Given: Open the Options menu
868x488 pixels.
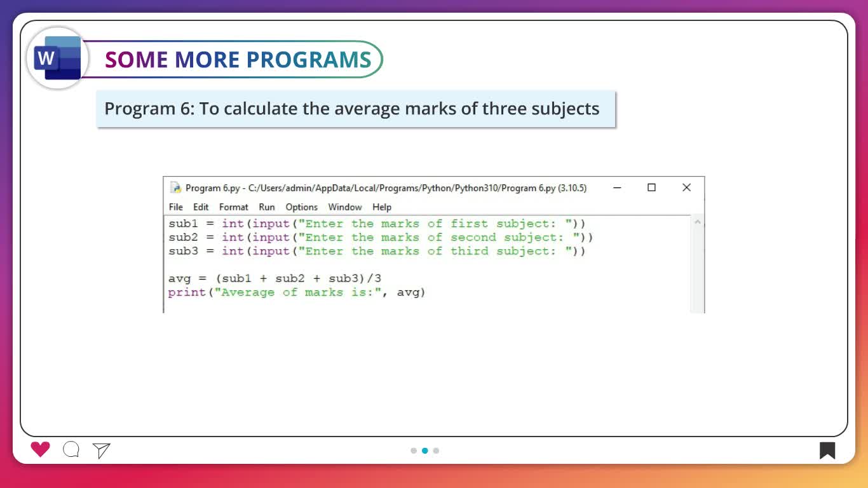Looking at the screenshot, I should 301,207.
